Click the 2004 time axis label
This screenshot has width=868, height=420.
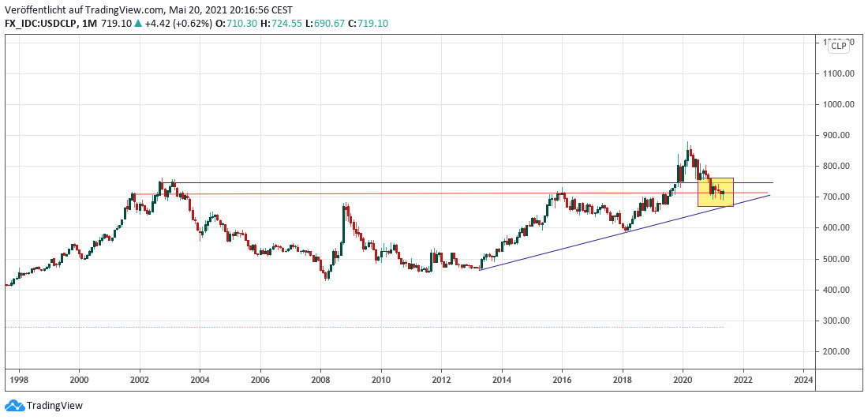pos(200,380)
